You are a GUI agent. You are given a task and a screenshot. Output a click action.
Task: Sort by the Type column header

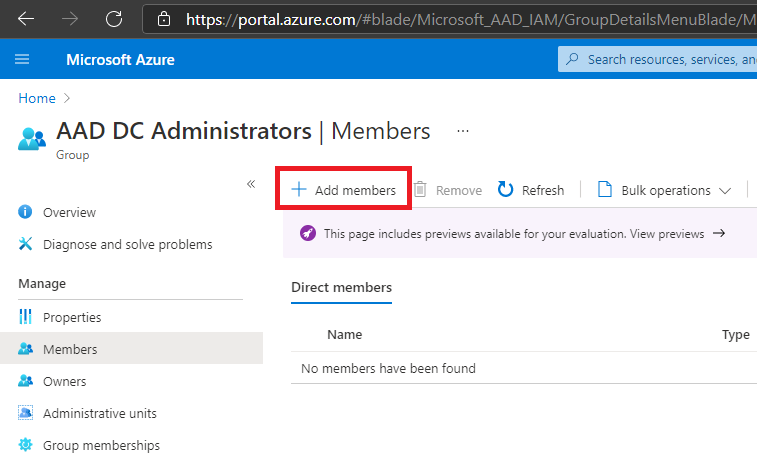(x=736, y=335)
